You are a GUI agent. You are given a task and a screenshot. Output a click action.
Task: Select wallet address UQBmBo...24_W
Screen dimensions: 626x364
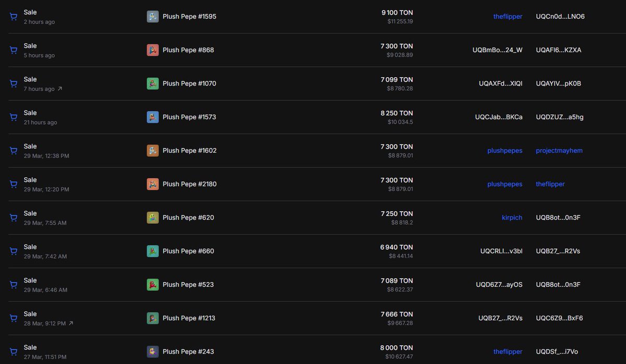(x=497, y=50)
